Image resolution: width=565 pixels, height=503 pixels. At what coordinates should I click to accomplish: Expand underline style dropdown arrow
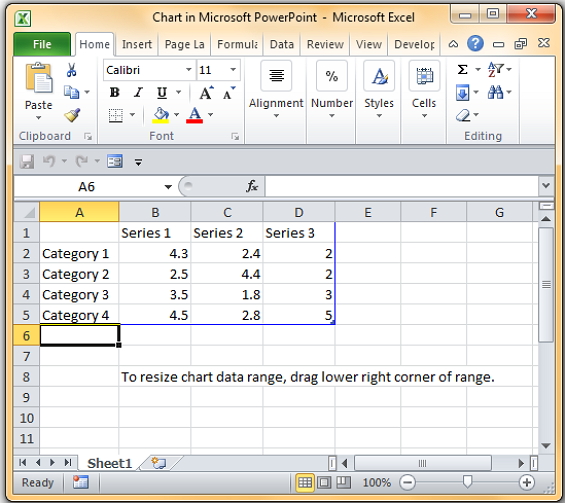click(179, 93)
